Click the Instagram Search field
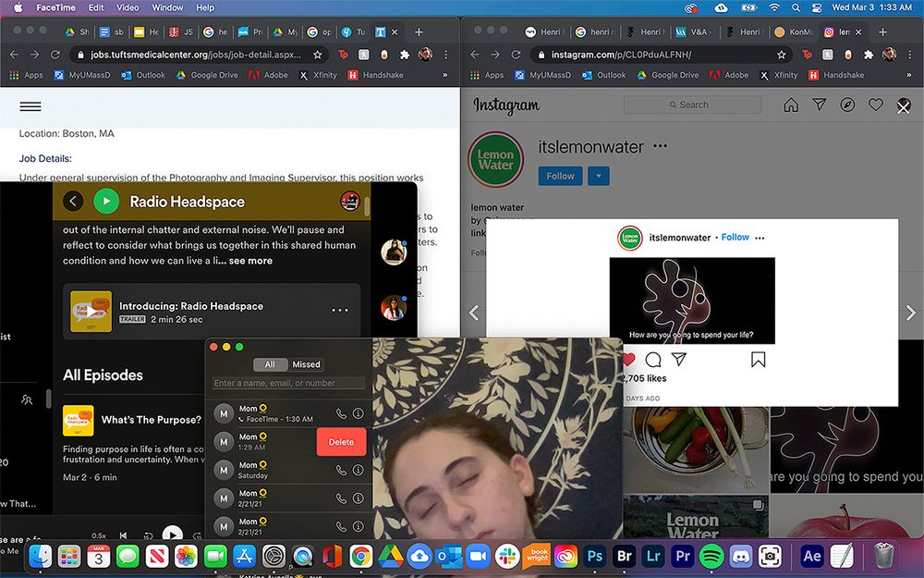This screenshot has width=924, height=578. pos(692,105)
